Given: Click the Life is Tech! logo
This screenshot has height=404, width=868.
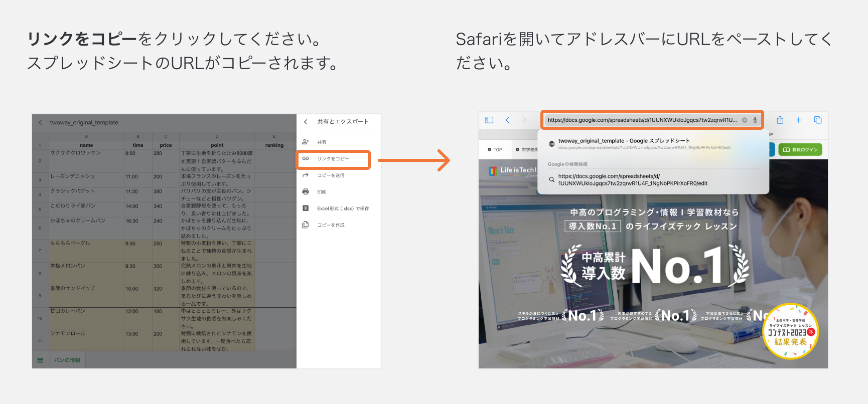Looking at the screenshot, I should tap(512, 171).
